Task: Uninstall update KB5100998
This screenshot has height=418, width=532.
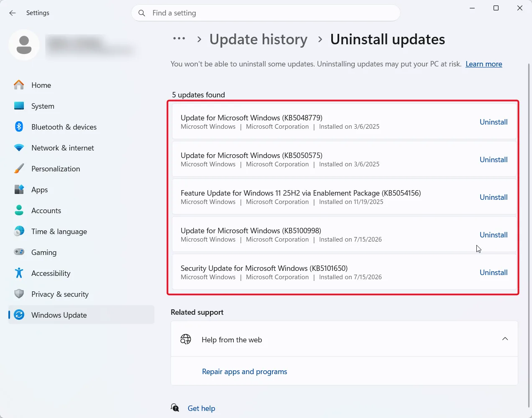Action: pyautogui.click(x=494, y=235)
